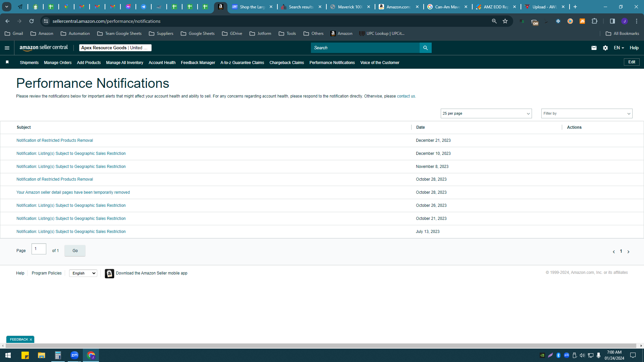Open Shipments in the navigation bar
The width and height of the screenshot is (644, 362).
click(29, 63)
